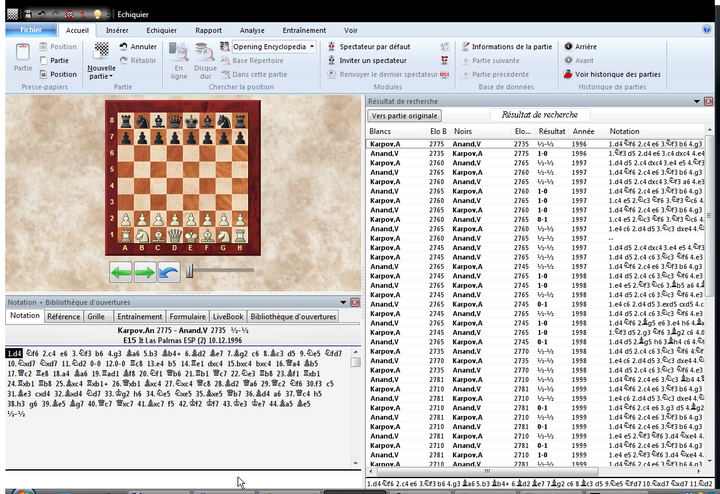Screen dimensions: 720x494
Task: Copy Partie in Presse-papiers group
Action: [x=54, y=60]
